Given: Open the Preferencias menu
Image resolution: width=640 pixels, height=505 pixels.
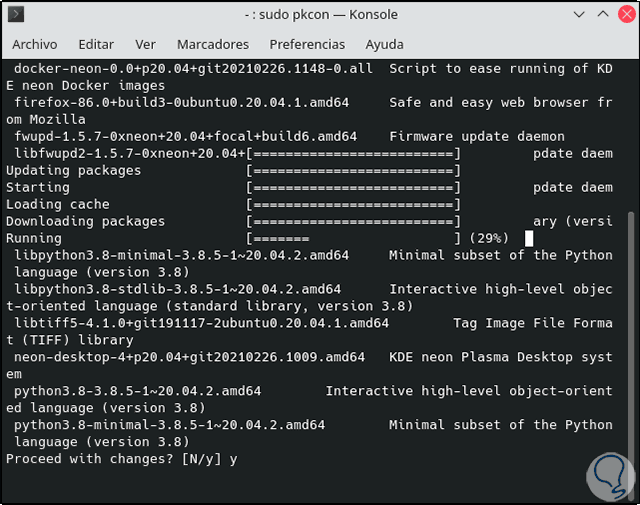Looking at the screenshot, I should 307,45.
